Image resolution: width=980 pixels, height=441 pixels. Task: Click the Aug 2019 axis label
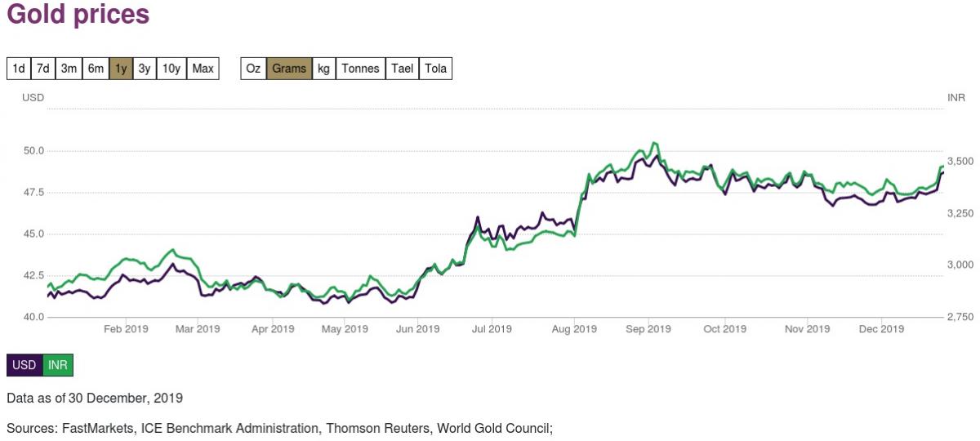click(574, 328)
